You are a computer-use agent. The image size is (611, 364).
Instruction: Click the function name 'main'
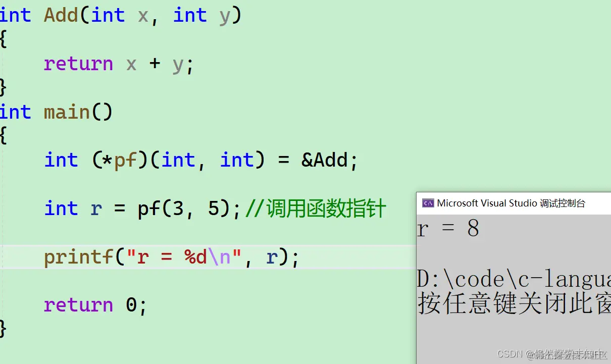[x=67, y=112]
